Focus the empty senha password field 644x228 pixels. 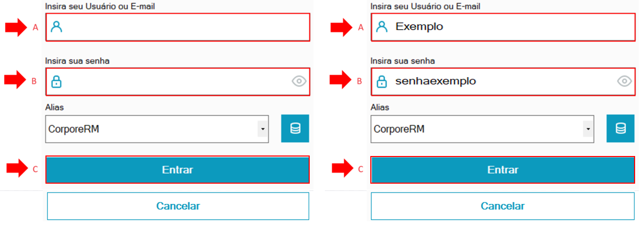(x=172, y=81)
